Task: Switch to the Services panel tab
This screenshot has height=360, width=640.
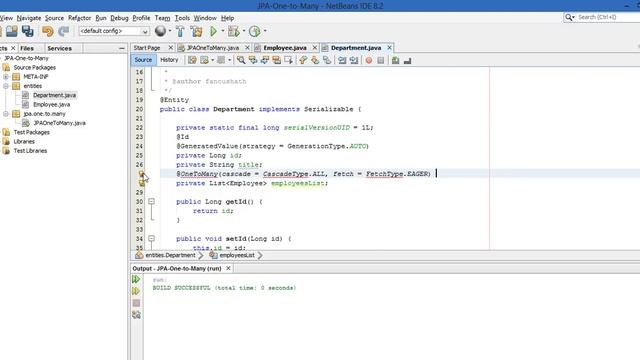Action: pyautogui.click(x=60, y=48)
